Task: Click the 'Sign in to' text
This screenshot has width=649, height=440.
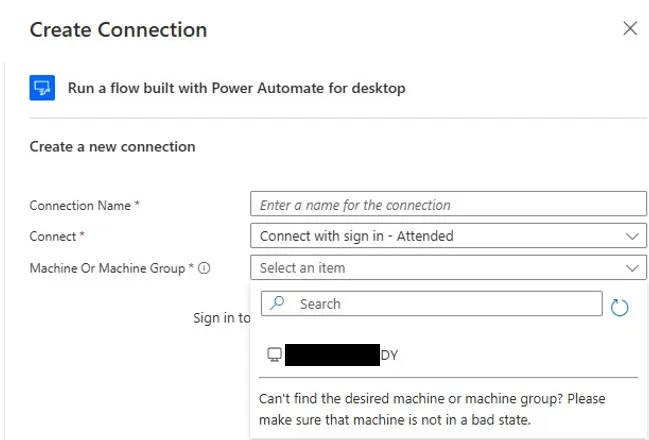Action: (221, 318)
